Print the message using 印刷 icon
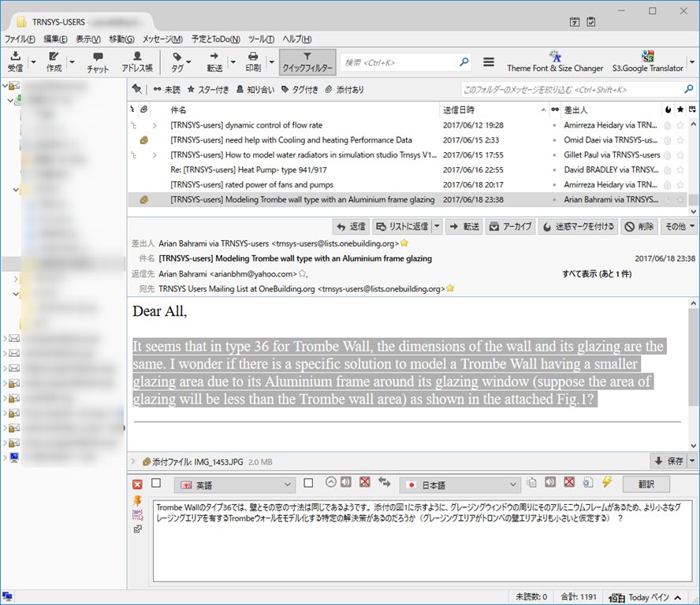700x605 pixels. pos(253,61)
